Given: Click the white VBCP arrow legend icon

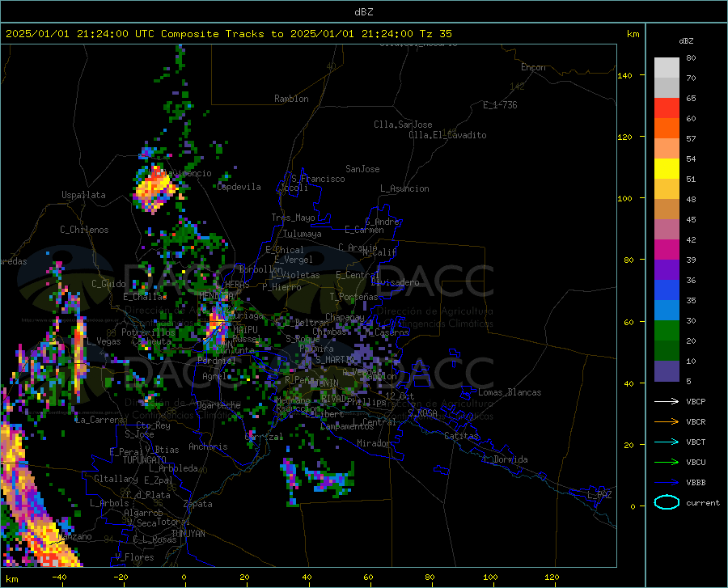Looking at the screenshot, I should click(x=667, y=401).
